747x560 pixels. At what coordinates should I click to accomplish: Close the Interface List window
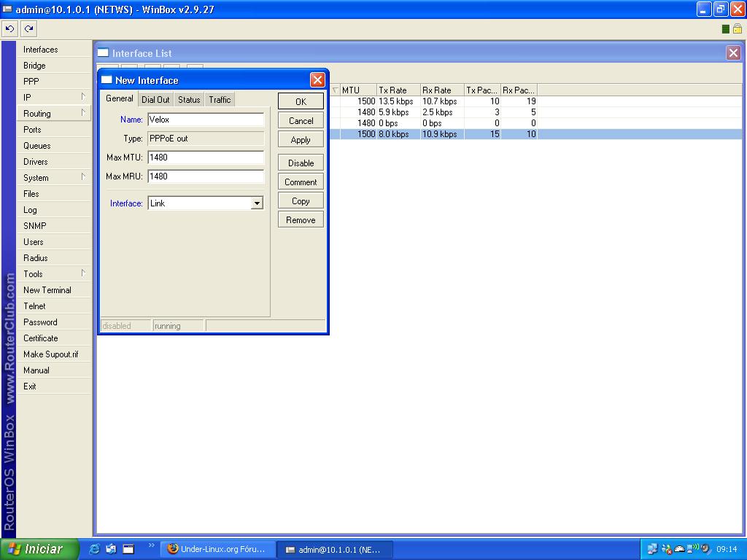733,52
